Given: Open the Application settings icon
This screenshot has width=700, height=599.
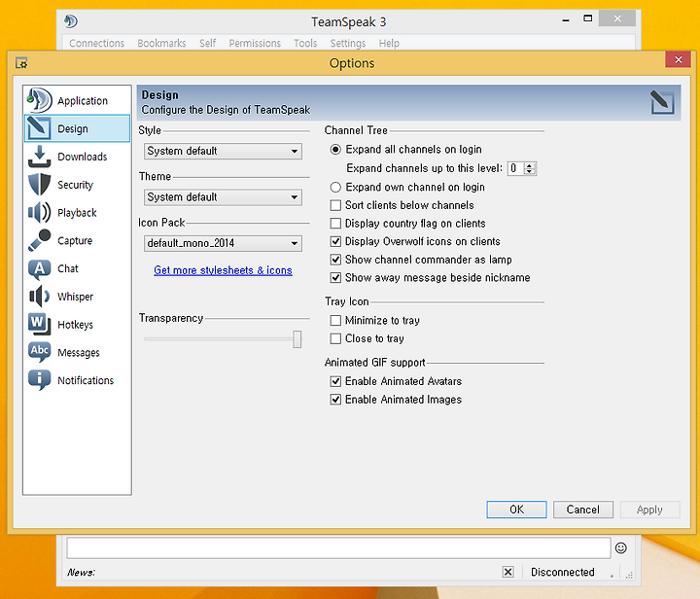Looking at the screenshot, I should click(39, 100).
